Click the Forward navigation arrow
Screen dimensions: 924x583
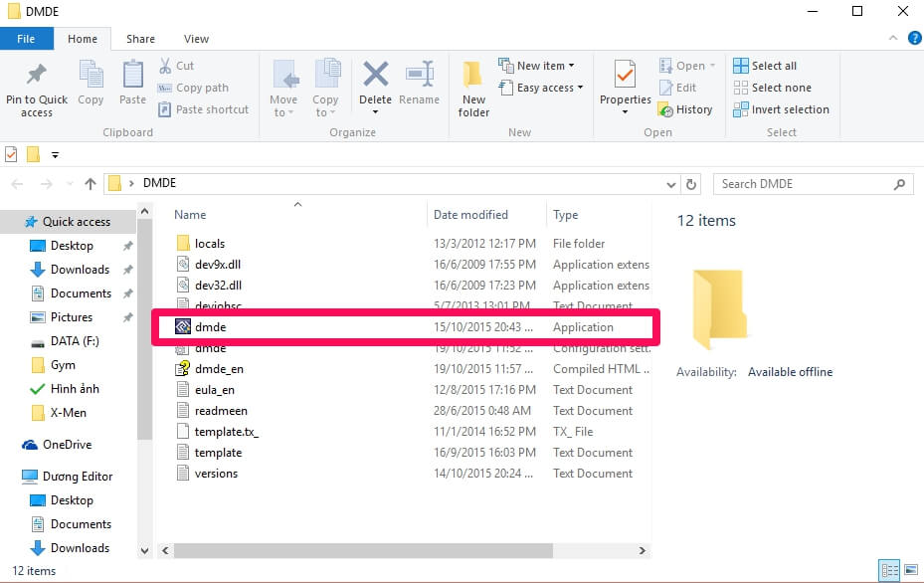click(x=46, y=184)
